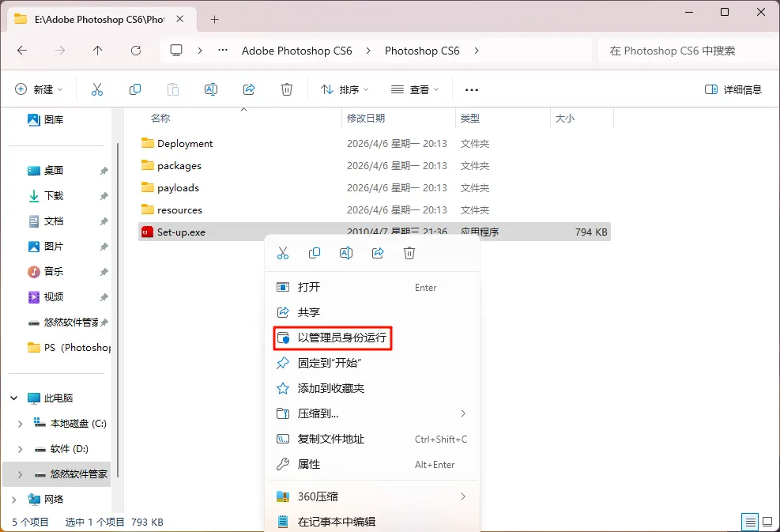Expand the 360压缩 submenu
The width and height of the screenshot is (780, 532).
[x=462, y=496]
